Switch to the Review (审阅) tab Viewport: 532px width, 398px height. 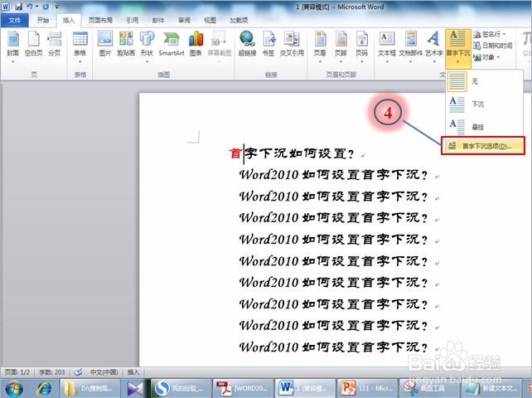coord(184,21)
